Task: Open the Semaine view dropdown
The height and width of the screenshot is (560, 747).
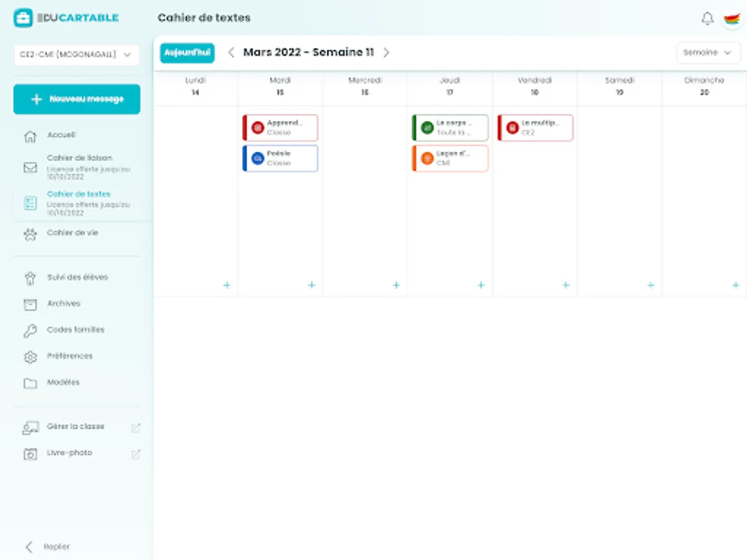Action: coord(708,53)
